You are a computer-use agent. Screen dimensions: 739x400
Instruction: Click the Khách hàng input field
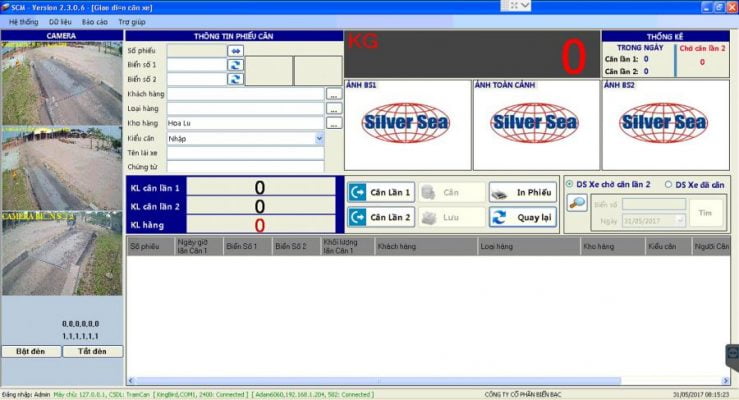click(246, 94)
